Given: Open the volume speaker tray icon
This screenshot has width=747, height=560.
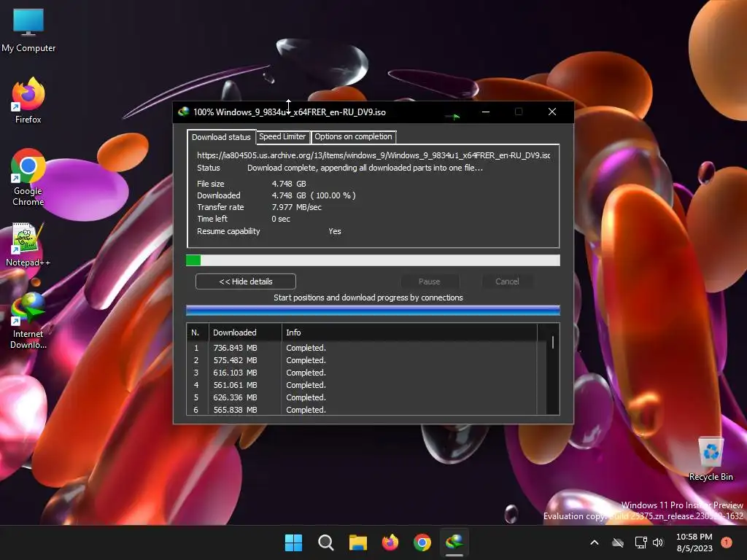Looking at the screenshot, I should point(658,542).
